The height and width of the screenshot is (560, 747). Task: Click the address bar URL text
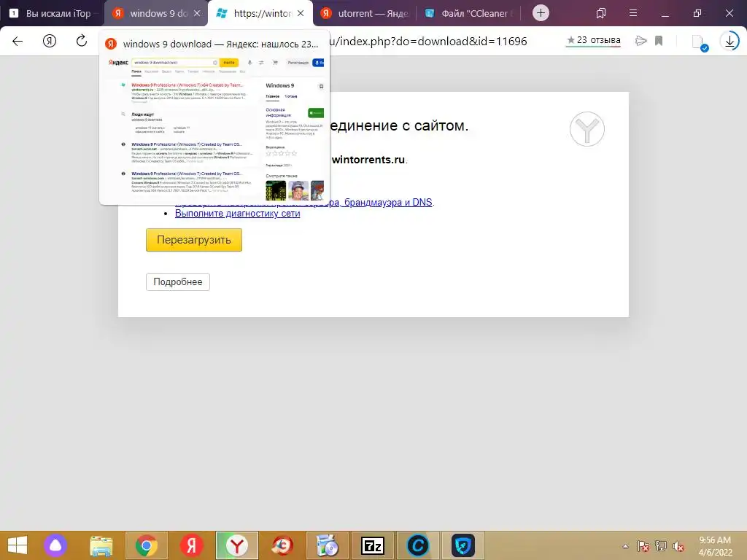[x=429, y=42]
